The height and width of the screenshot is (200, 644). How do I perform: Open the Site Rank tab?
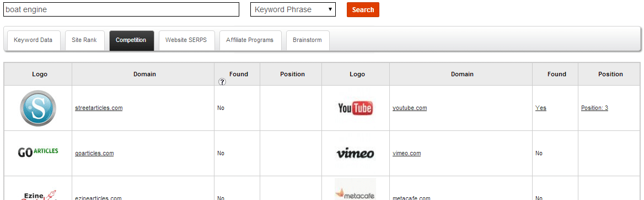[x=84, y=40]
